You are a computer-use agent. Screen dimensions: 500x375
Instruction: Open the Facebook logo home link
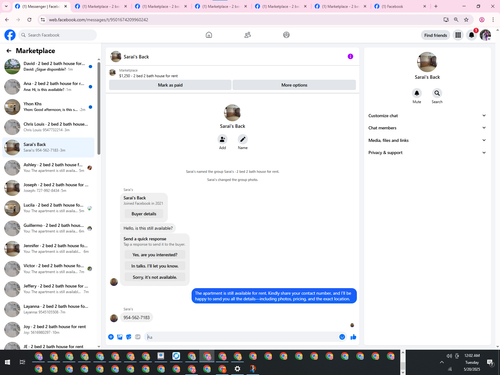(x=10, y=35)
